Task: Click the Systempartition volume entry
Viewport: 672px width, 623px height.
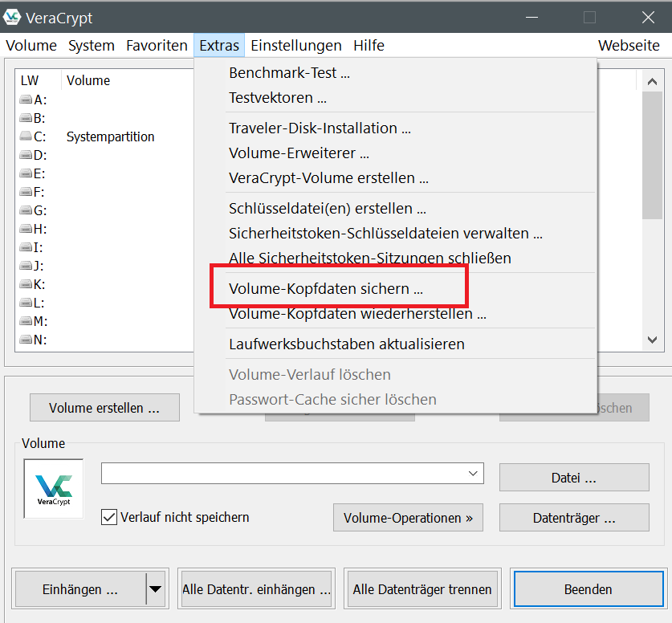Action: click(x=110, y=136)
